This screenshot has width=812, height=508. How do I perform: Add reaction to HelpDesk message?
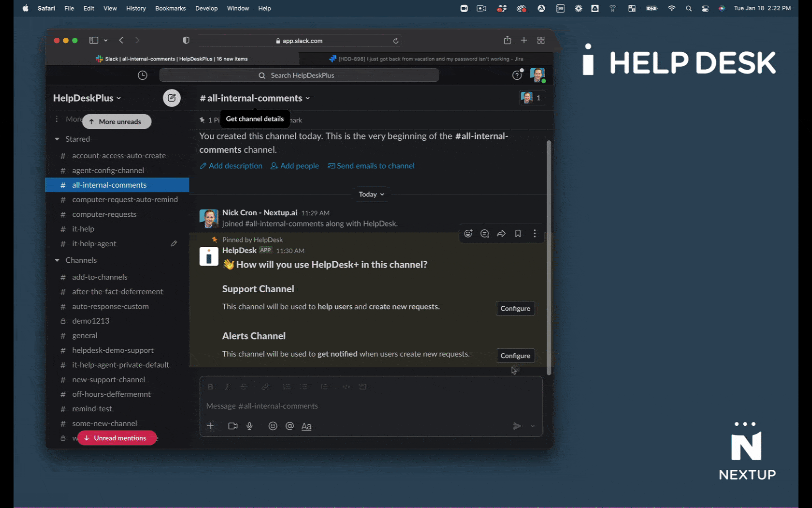click(x=468, y=234)
